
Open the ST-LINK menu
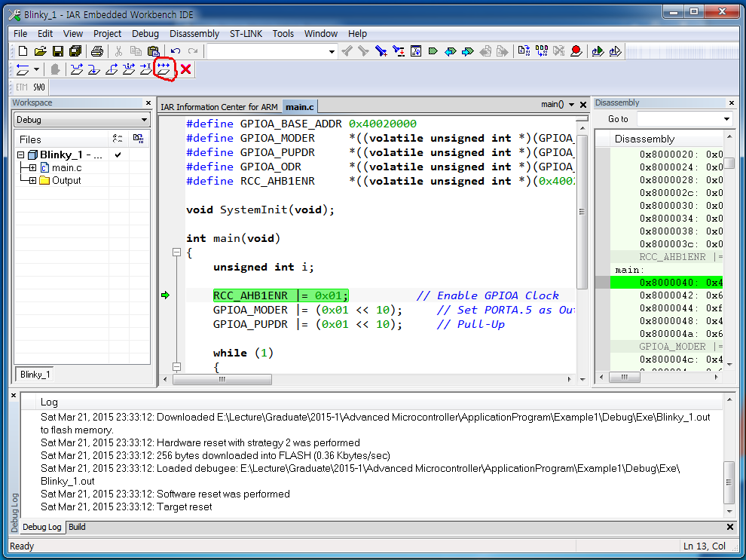(x=246, y=34)
